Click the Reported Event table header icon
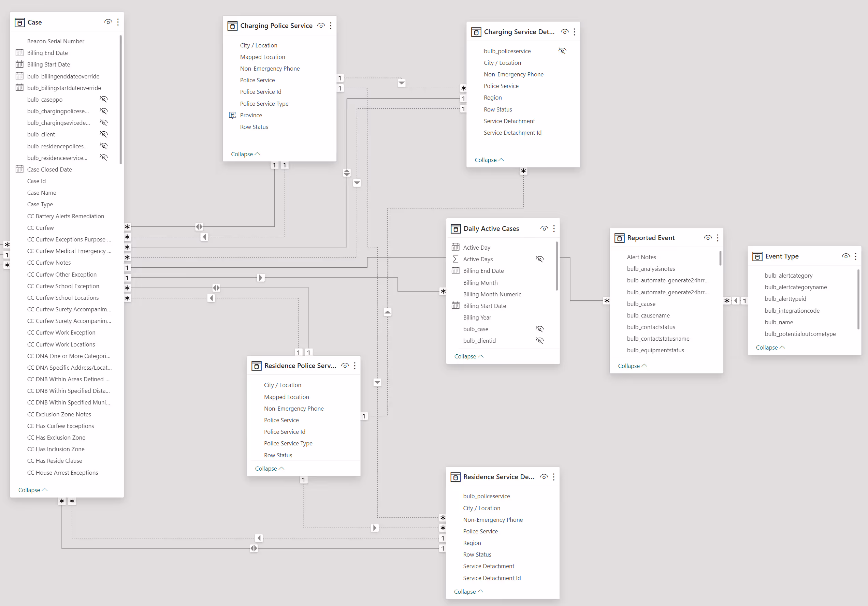This screenshot has width=868, height=606. point(619,238)
